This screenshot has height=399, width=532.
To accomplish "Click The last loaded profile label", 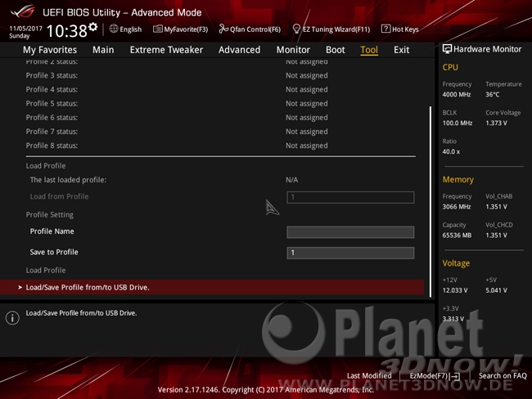I will [68, 180].
